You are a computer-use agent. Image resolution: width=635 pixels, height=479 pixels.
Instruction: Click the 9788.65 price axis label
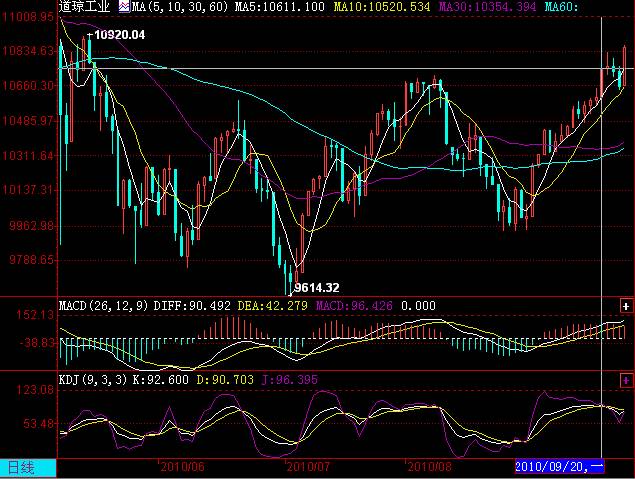(x=31, y=260)
